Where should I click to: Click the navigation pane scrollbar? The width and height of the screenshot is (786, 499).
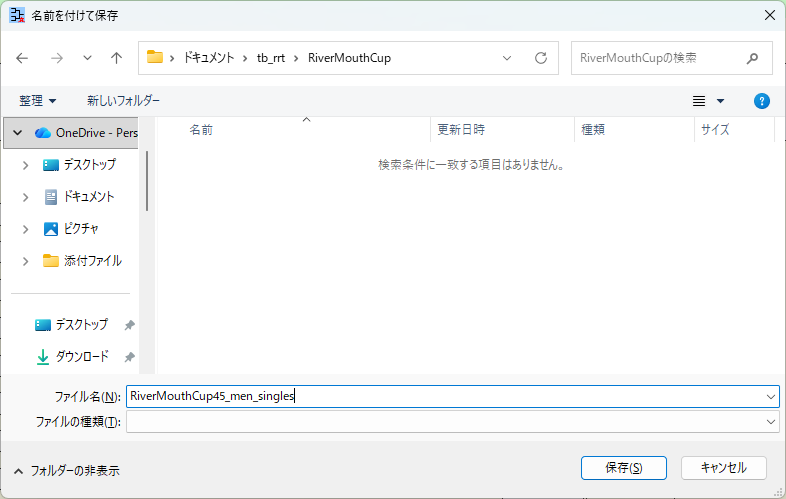click(147, 181)
